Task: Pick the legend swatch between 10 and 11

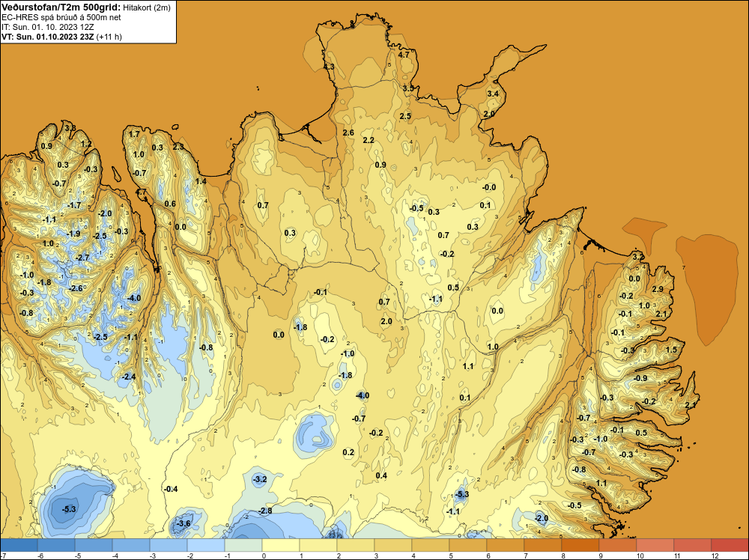Action: pos(655,545)
